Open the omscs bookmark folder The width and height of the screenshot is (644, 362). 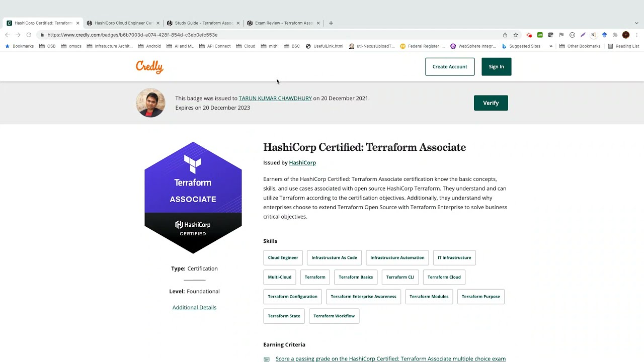pos(71,46)
